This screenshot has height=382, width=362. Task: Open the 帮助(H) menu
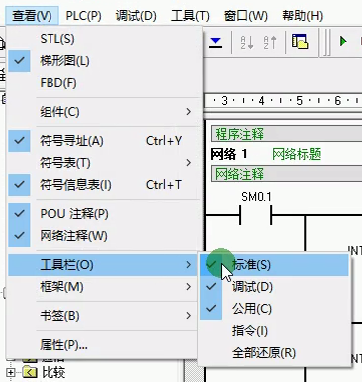tap(302, 16)
